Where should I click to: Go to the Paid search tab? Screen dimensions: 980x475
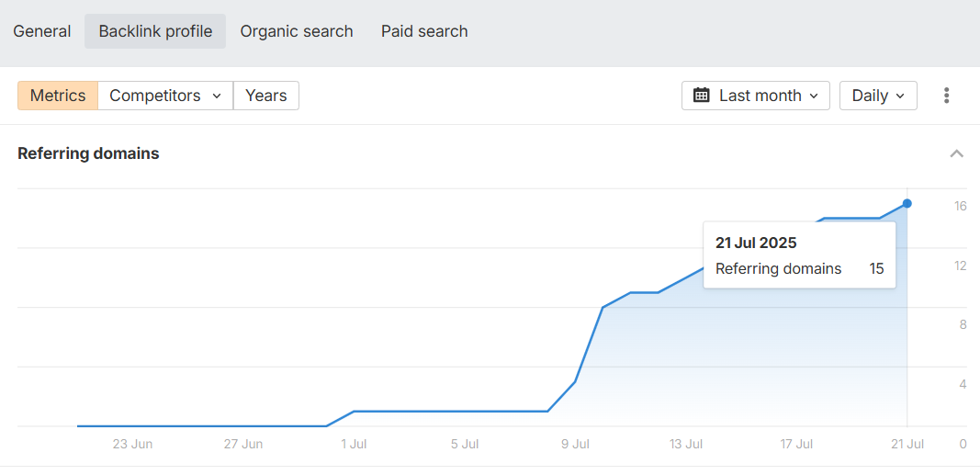(x=424, y=31)
